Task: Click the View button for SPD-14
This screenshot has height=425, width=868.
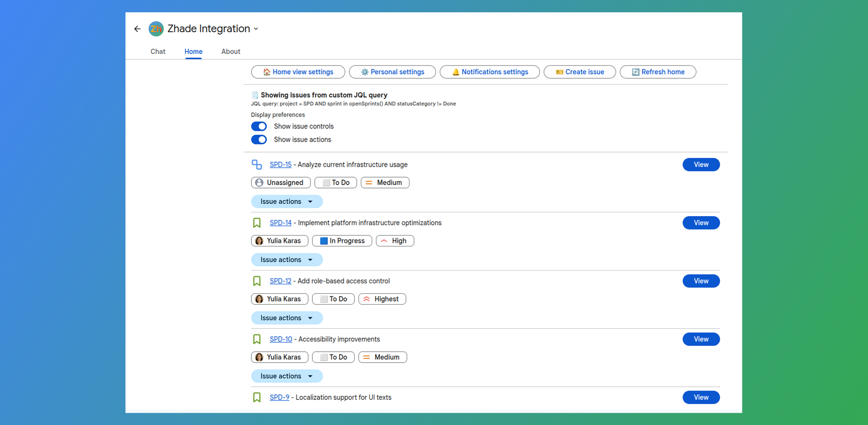Action: (701, 222)
